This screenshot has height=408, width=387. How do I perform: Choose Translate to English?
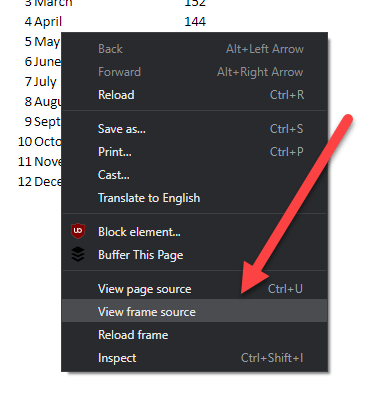click(x=194, y=198)
